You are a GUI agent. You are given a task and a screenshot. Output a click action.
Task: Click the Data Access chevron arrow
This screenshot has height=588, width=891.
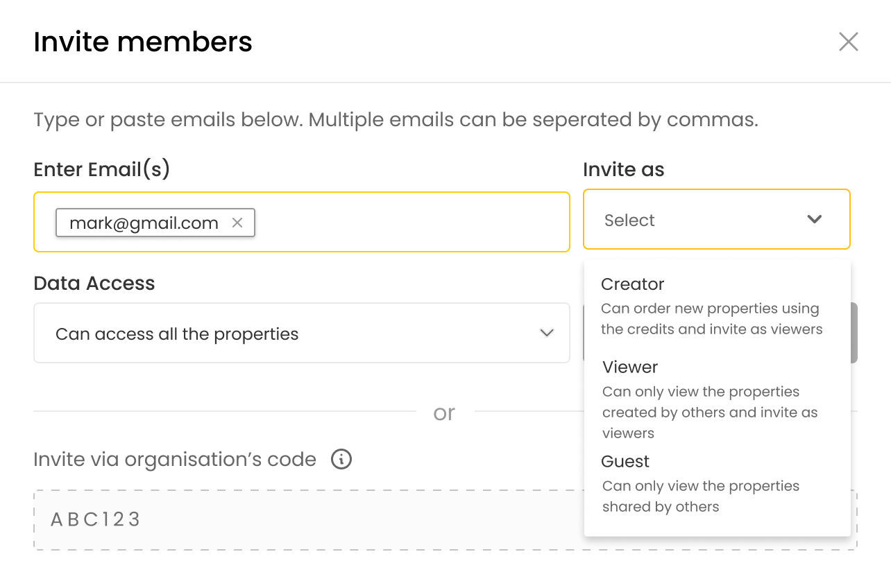(x=547, y=334)
